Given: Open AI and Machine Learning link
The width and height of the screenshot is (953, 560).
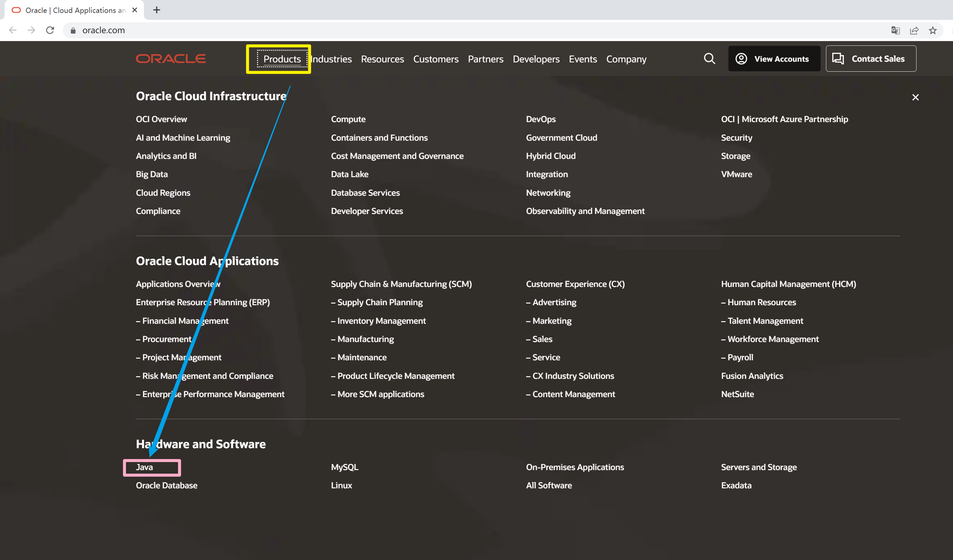Looking at the screenshot, I should pyautogui.click(x=183, y=138).
